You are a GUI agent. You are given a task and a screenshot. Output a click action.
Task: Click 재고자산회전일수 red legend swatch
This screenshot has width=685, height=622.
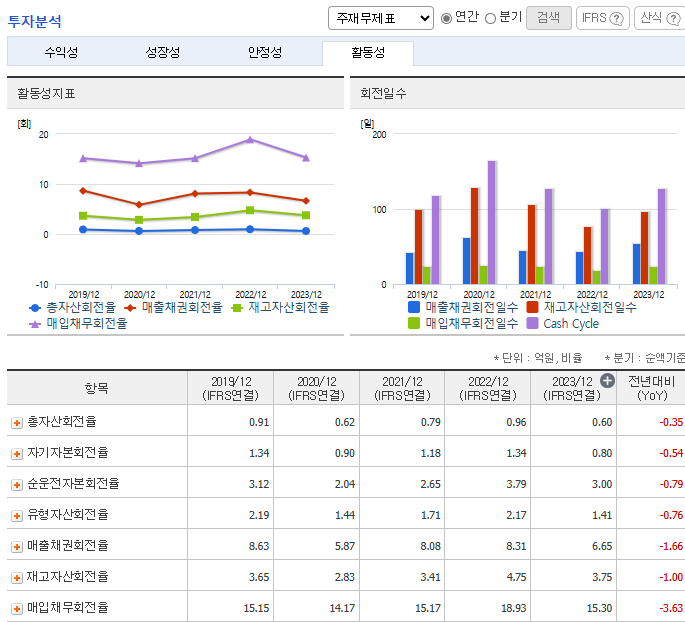pos(532,307)
